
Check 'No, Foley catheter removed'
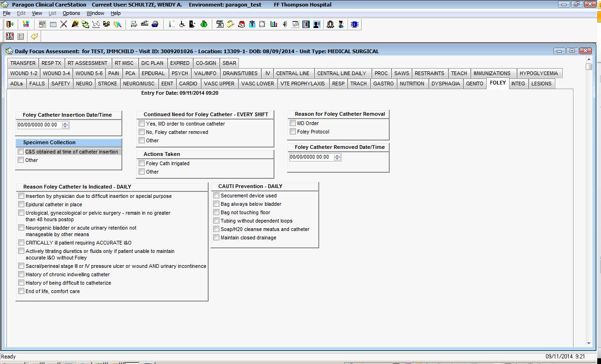(142, 132)
